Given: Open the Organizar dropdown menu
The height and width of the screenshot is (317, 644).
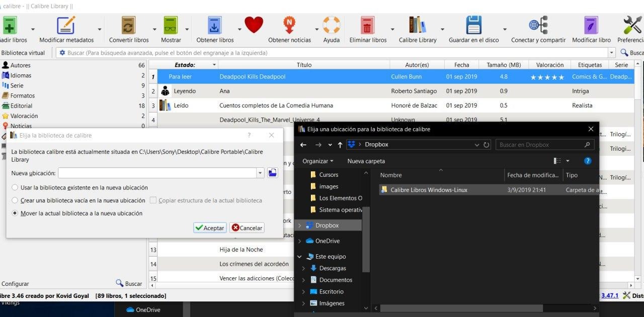Looking at the screenshot, I should (x=318, y=161).
